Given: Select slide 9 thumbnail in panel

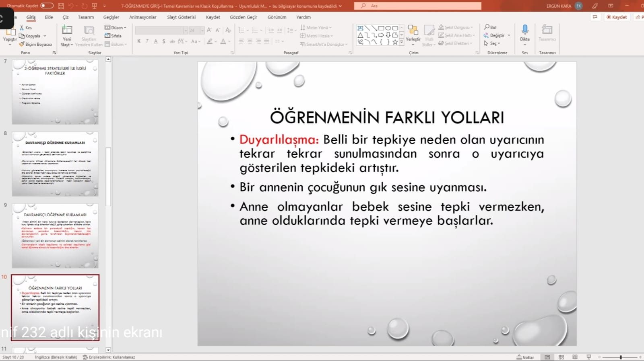Looking at the screenshot, I should pyautogui.click(x=55, y=236).
